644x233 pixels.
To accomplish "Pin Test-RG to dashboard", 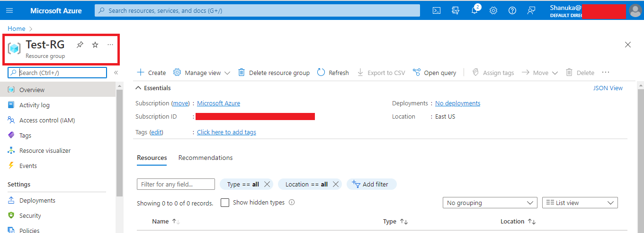I will point(80,45).
